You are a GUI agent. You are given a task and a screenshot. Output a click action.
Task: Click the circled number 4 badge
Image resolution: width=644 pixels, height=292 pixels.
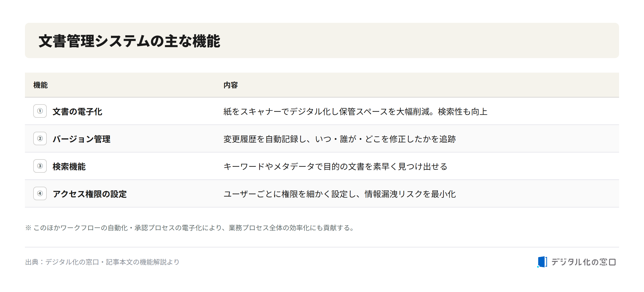tap(40, 193)
